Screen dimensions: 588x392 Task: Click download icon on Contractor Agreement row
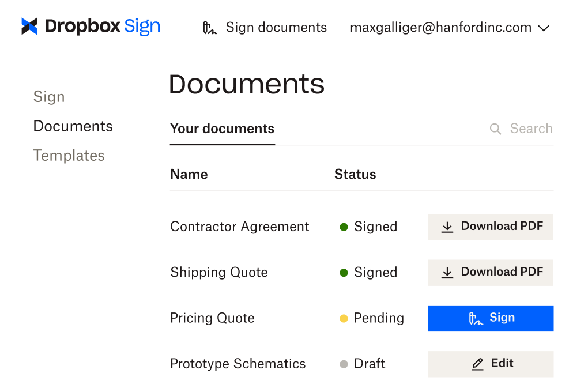(447, 227)
